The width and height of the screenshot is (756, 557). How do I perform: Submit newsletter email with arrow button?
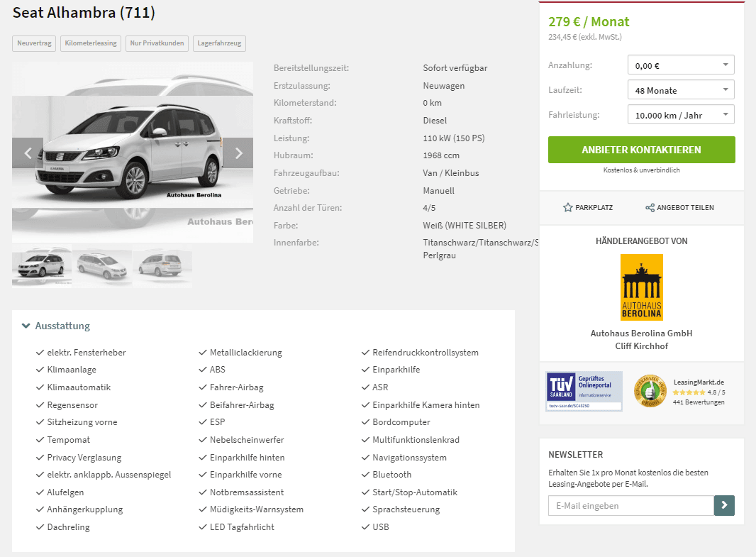click(x=724, y=505)
